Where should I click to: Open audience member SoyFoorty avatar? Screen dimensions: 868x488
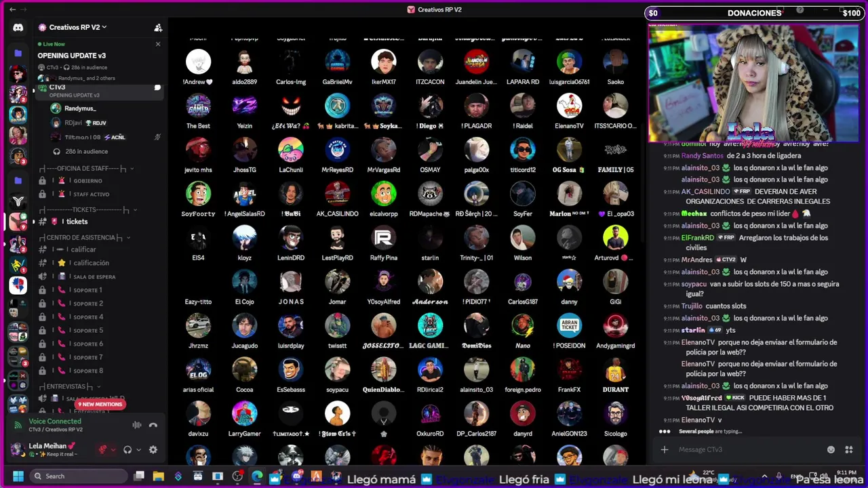point(198,194)
